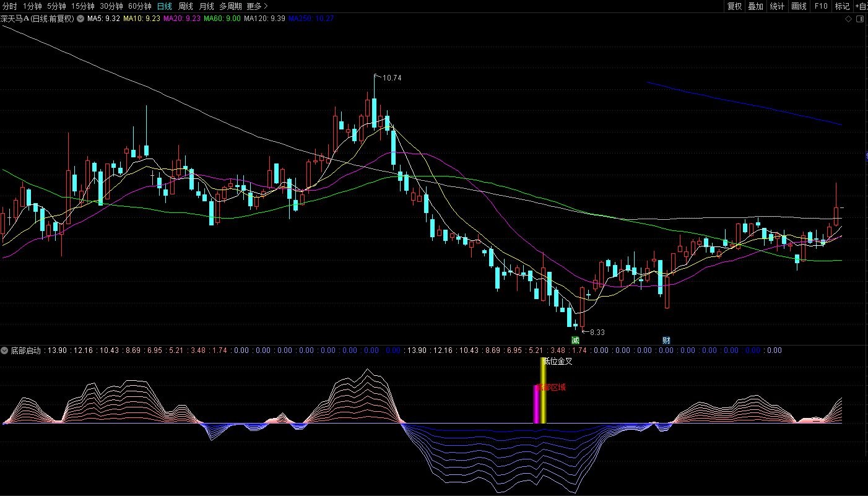Toggle the side panel icon
This screenshot has height=496, width=868.
point(859,19)
